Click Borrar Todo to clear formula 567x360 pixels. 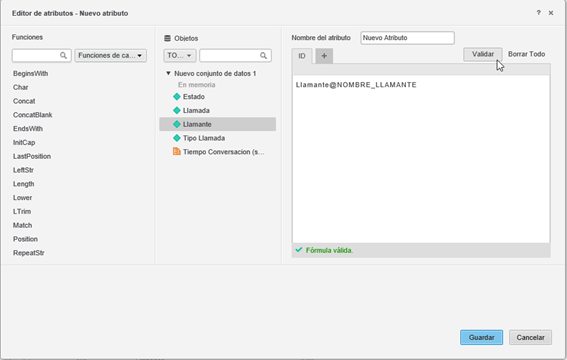pyautogui.click(x=526, y=54)
